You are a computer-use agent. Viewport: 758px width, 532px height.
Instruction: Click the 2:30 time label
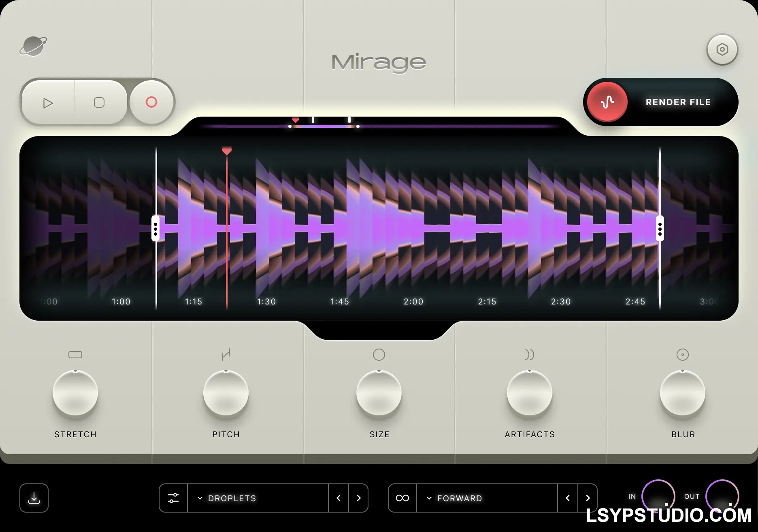[561, 302]
